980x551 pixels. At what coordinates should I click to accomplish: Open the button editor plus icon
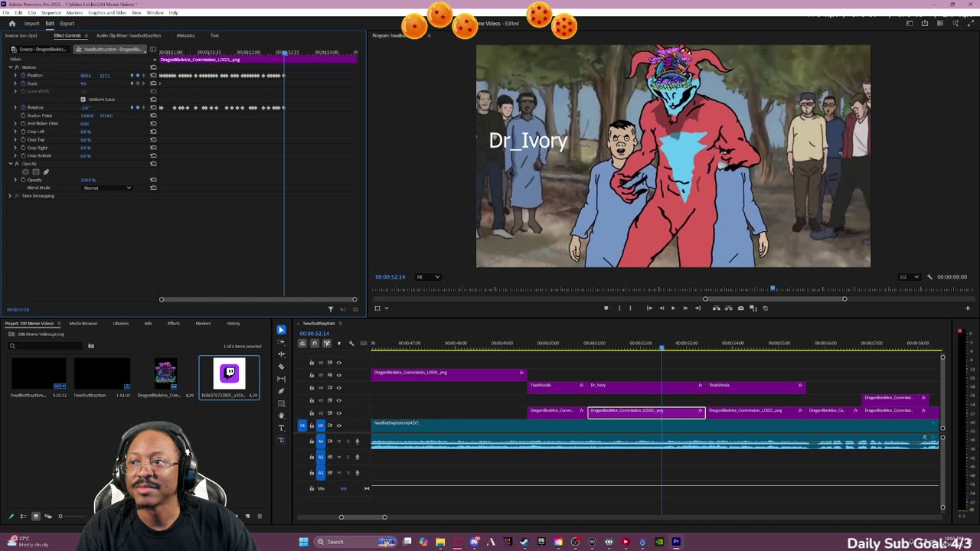tap(967, 308)
